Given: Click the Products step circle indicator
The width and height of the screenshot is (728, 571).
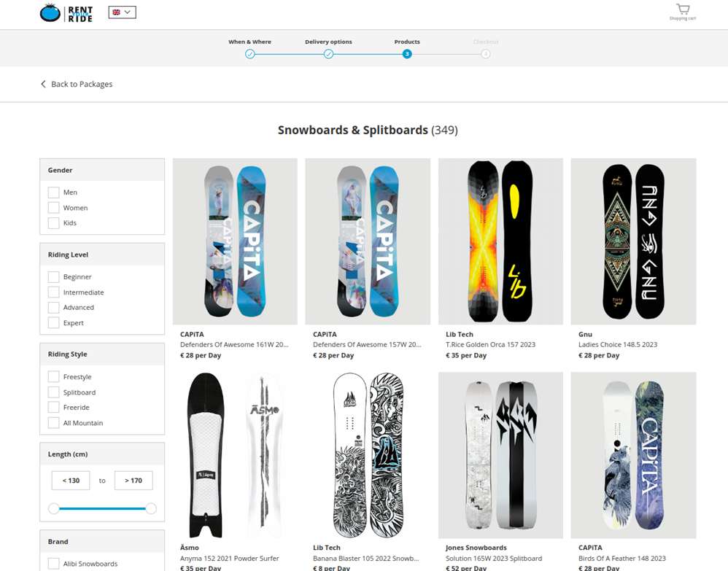Looking at the screenshot, I should point(407,54).
